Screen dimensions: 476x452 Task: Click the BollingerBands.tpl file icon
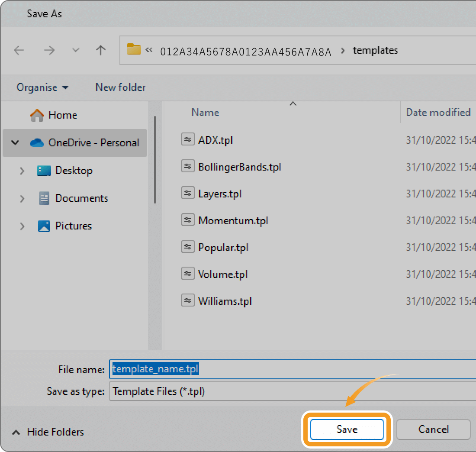pos(188,166)
